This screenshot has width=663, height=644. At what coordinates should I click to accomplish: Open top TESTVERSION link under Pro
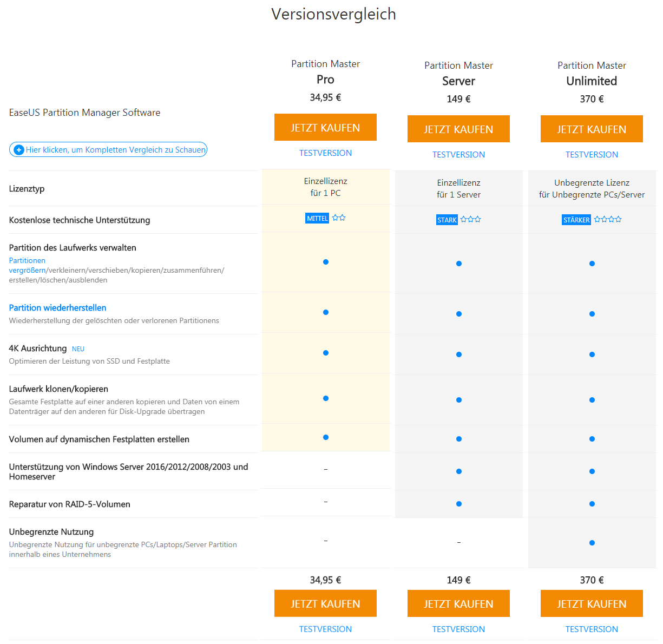[x=325, y=153]
